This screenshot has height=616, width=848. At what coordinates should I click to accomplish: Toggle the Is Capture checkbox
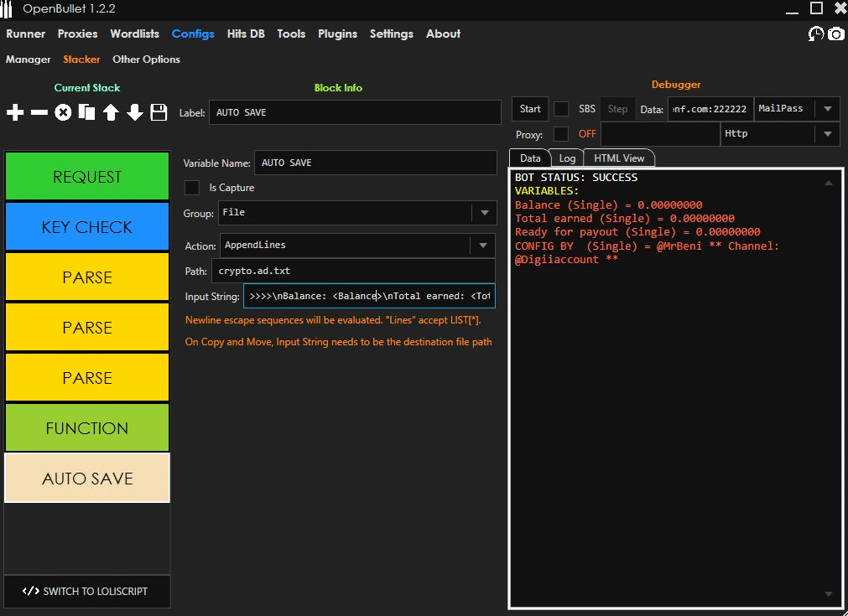coord(192,188)
